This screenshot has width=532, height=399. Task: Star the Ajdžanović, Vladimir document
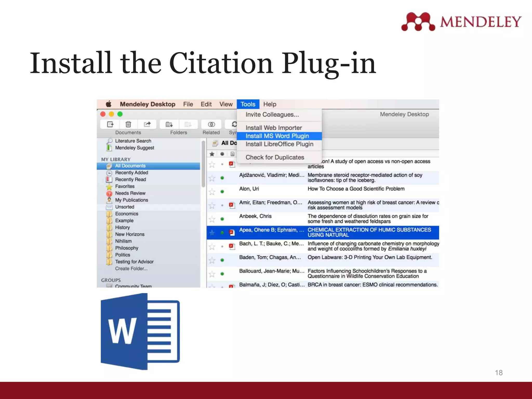click(212, 178)
